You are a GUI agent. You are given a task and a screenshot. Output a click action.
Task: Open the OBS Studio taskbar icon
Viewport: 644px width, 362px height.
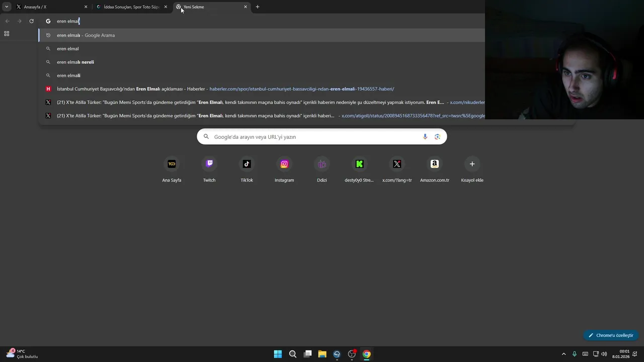pos(352,354)
